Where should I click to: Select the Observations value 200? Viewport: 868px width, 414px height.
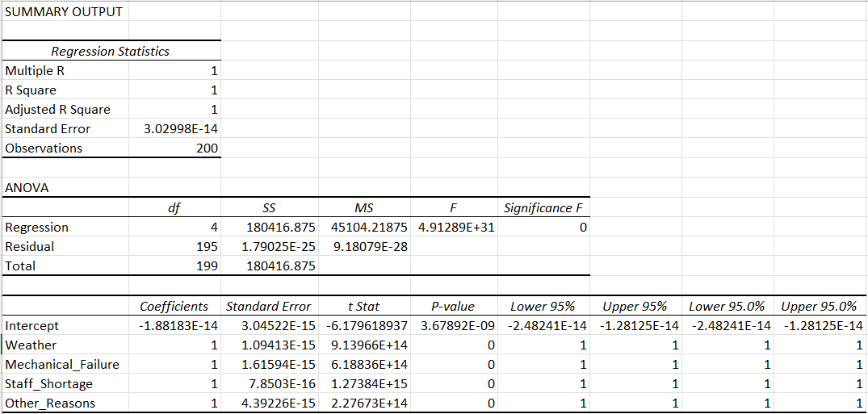coord(175,148)
